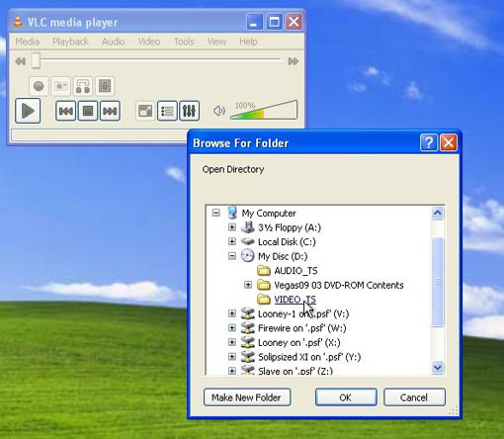Select Looney on '.psf' (X:)
This screenshot has width=504, height=439.
coord(299,343)
